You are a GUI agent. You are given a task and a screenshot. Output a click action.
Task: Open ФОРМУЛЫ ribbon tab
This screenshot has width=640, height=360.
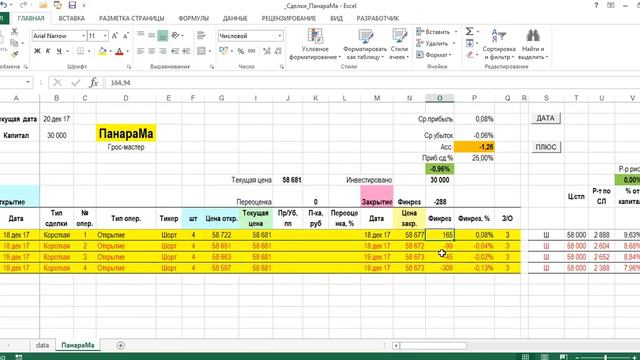tap(193, 18)
